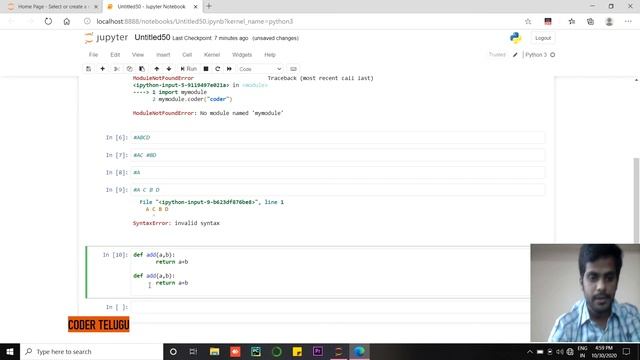Cut selected cells with the scissors icon
Screen dimensions: 640x360
(x=116, y=69)
